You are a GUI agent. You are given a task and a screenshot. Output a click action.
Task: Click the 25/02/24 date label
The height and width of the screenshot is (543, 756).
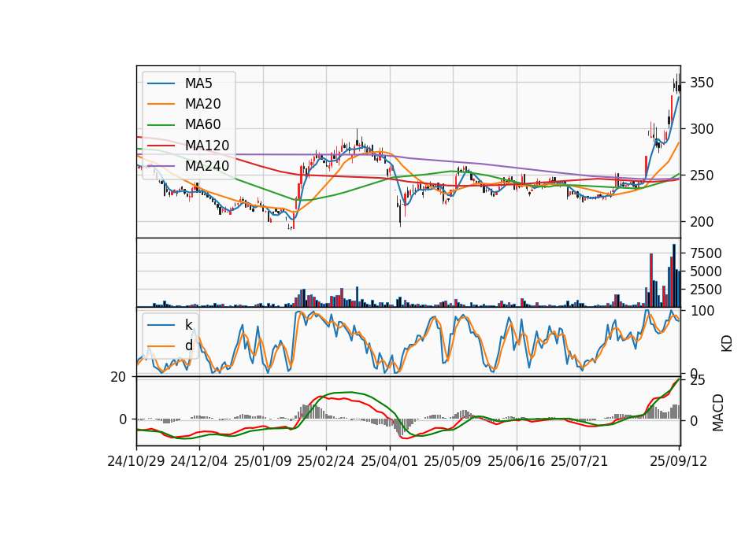coord(326,461)
